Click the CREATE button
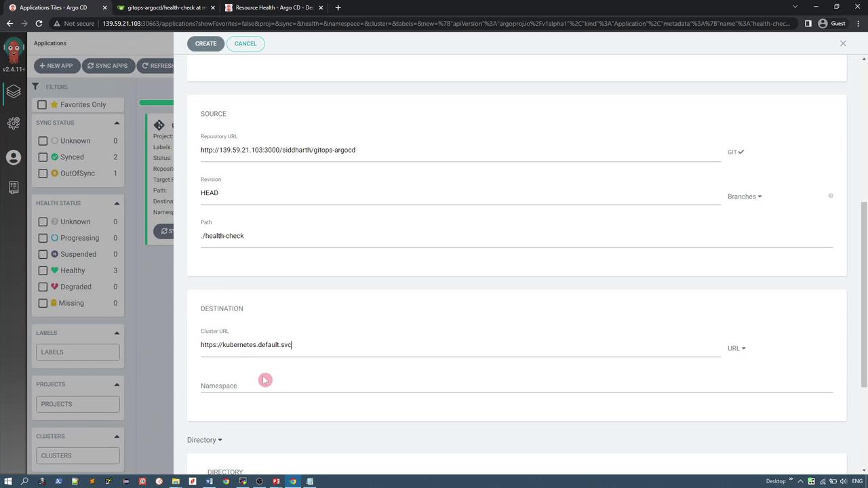Screen dimensions: 868x488 [205, 43]
